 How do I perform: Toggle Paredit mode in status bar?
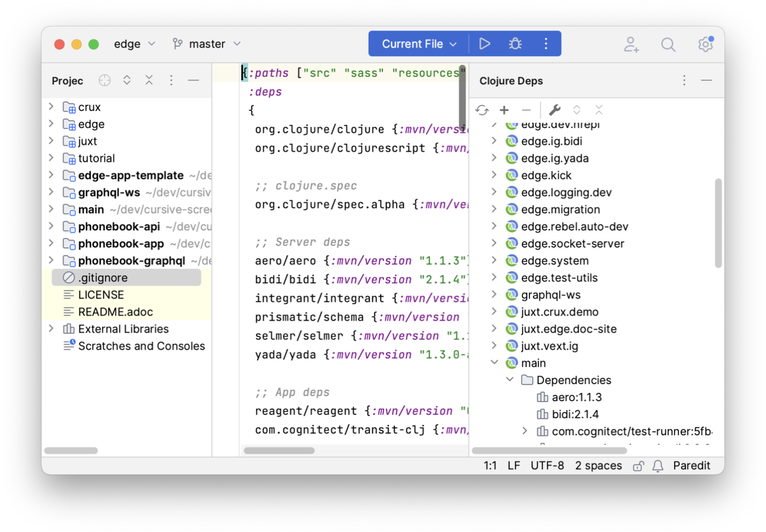691,465
